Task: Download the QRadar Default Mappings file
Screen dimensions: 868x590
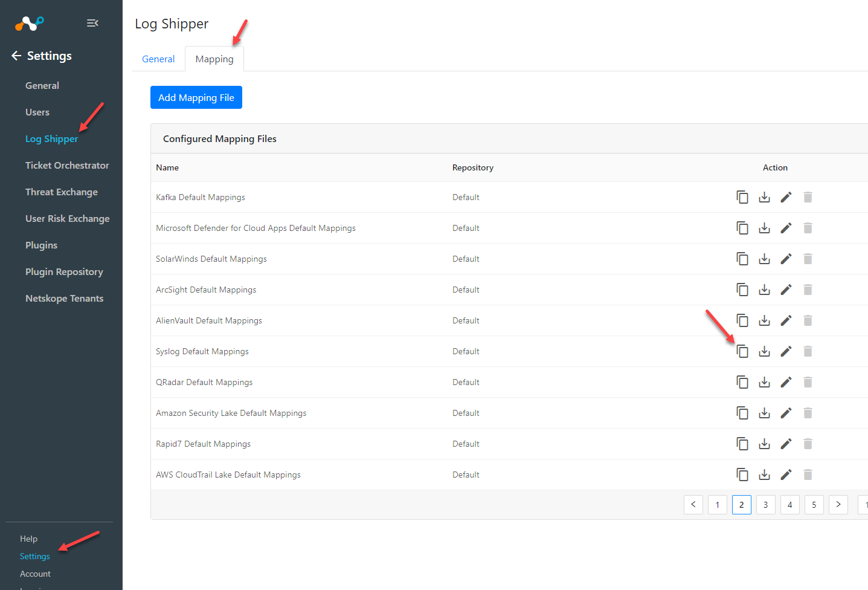Action: [764, 382]
